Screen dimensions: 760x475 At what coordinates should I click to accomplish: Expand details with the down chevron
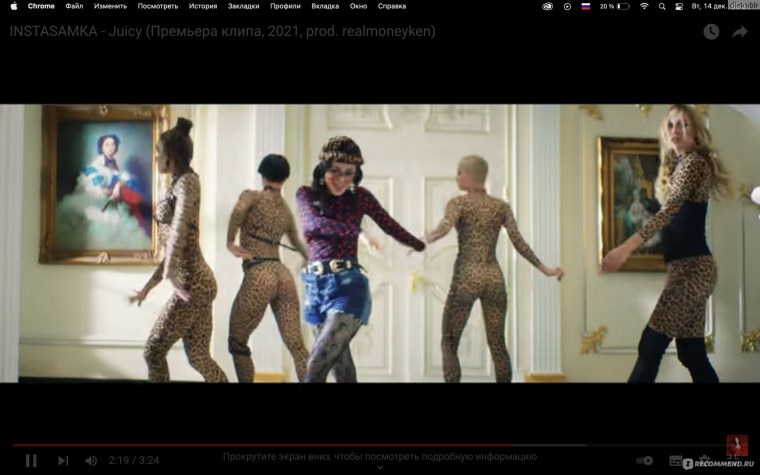click(380, 467)
